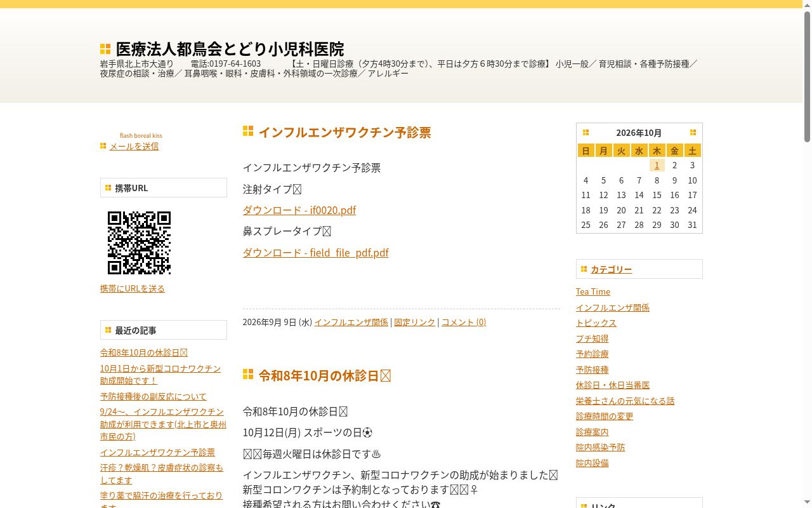Open 栄養士さんの元気になる話 category
Screen dimensions: 812x508
pyautogui.click(x=625, y=401)
